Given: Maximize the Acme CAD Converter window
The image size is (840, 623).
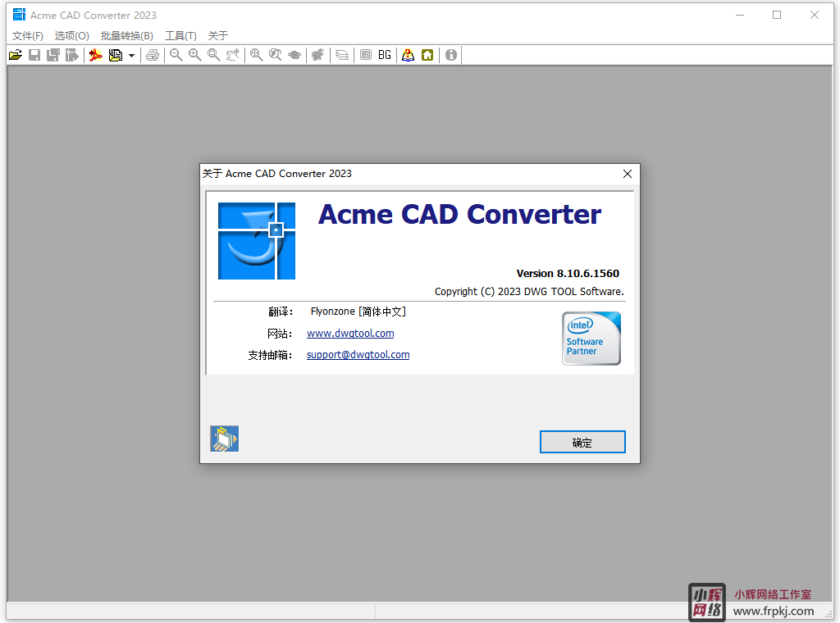Looking at the screenshot, I should (777, 15).
